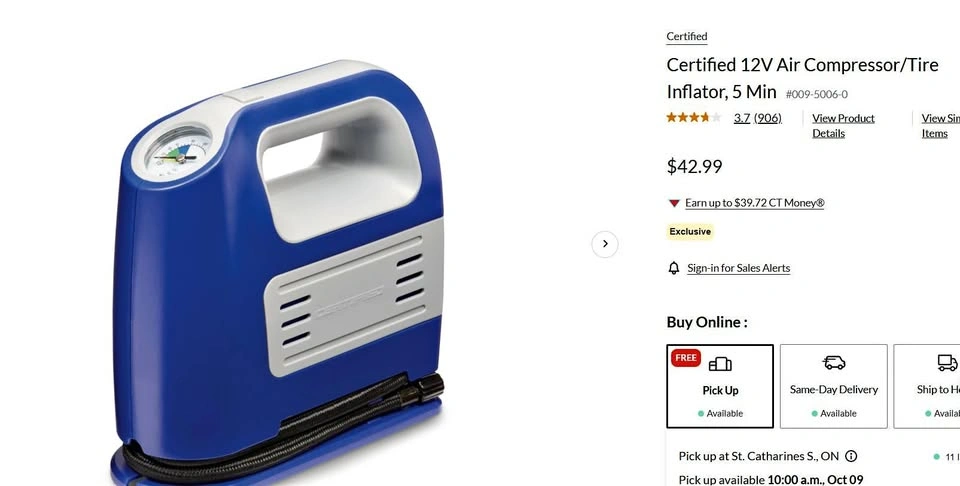Click the Same-Day Delivery car icon
This screenshot has height=486, width=960.
[x=833, y=363]
